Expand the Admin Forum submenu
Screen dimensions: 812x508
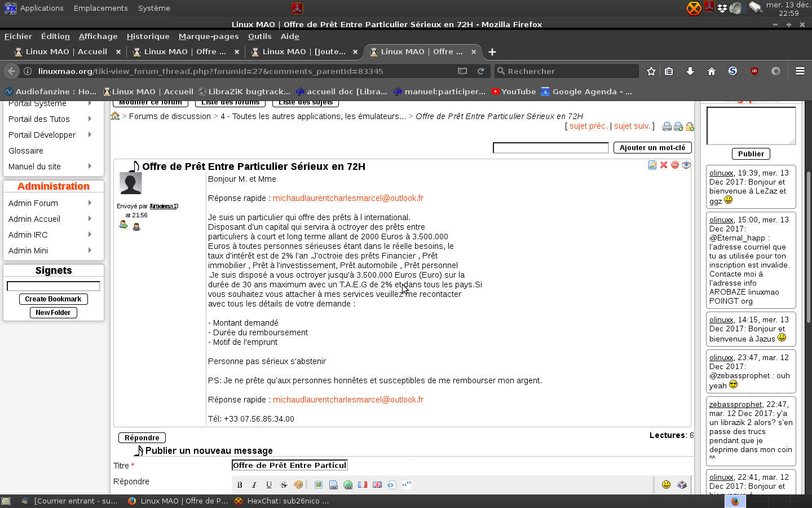(x=90, y=203)
